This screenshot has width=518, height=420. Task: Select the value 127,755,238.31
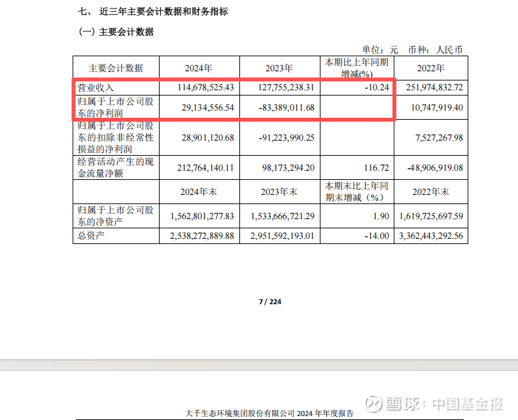286,88
